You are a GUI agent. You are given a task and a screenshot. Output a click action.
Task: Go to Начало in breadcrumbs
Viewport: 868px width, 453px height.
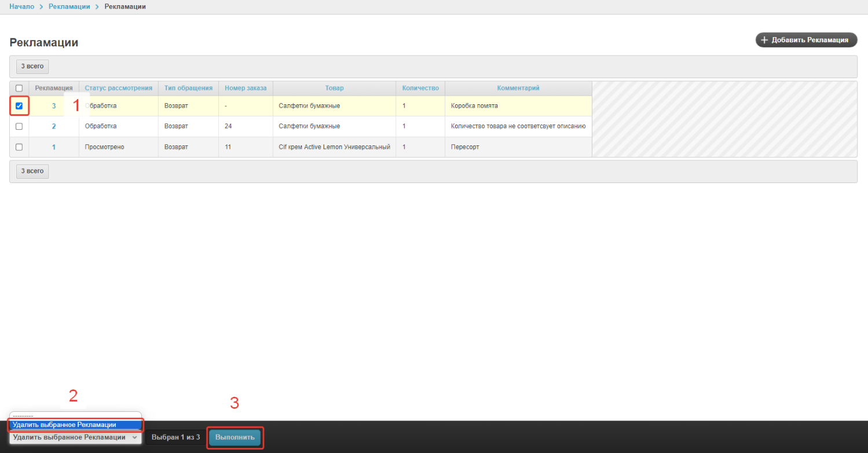click(x=21, y=6)
